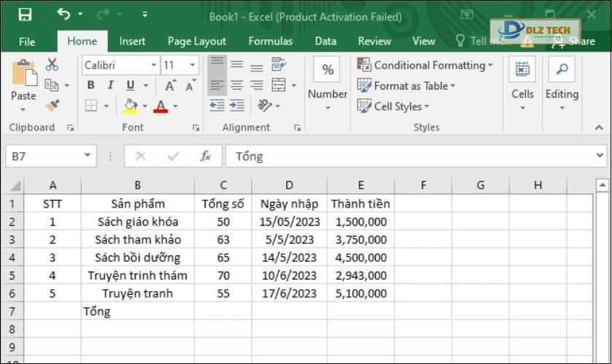This screenshot has width=612, height=364.
Task: Apply yellow fill color
Action: tap(130, 106)
